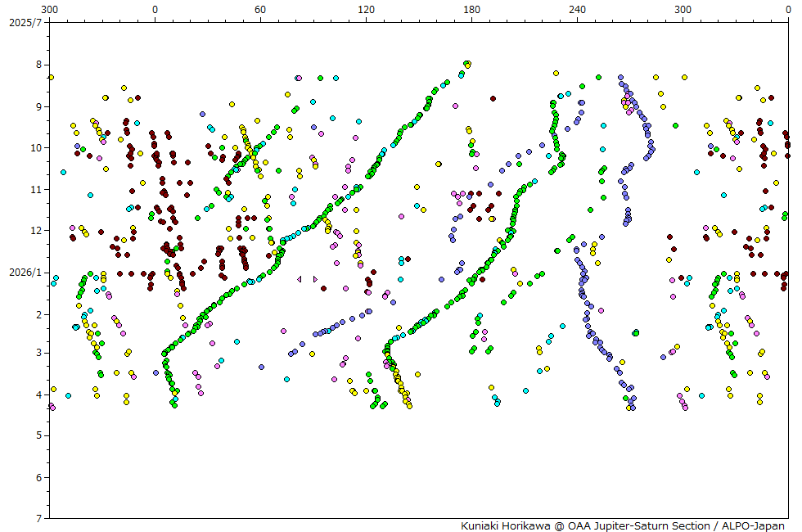Click the 2025/7 y-axis label
Image resolution: width=802 pixels, height=532 pixels.
click(25, 22)
